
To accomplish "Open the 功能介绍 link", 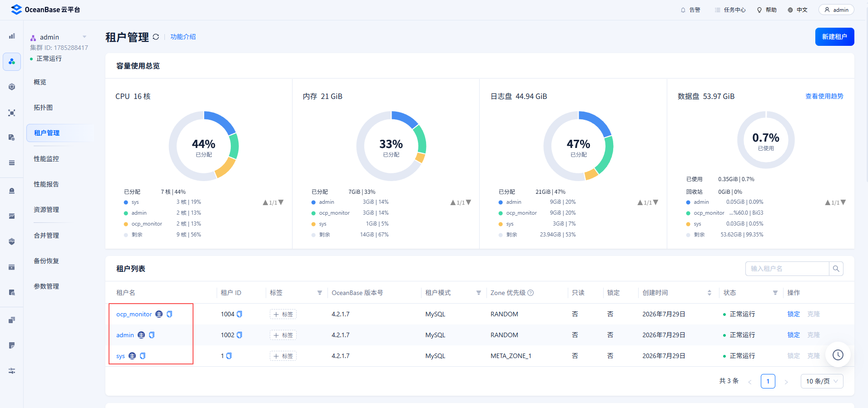I will click(183, 37).
